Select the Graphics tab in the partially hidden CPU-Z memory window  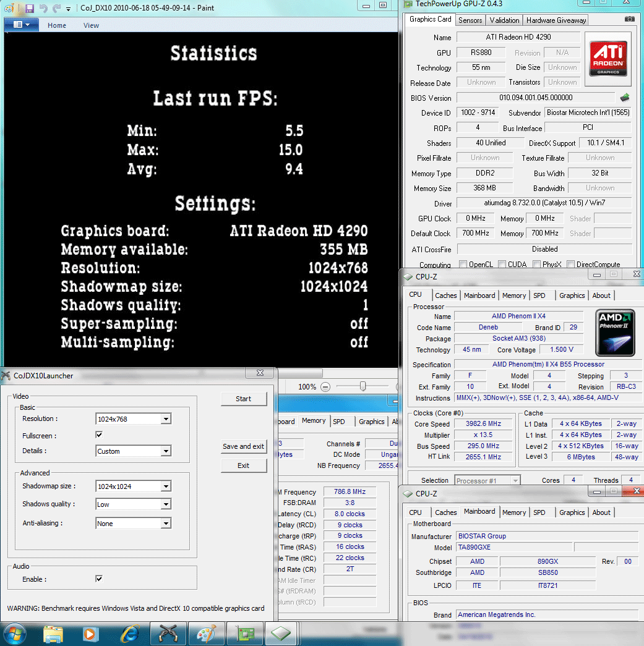371,422
